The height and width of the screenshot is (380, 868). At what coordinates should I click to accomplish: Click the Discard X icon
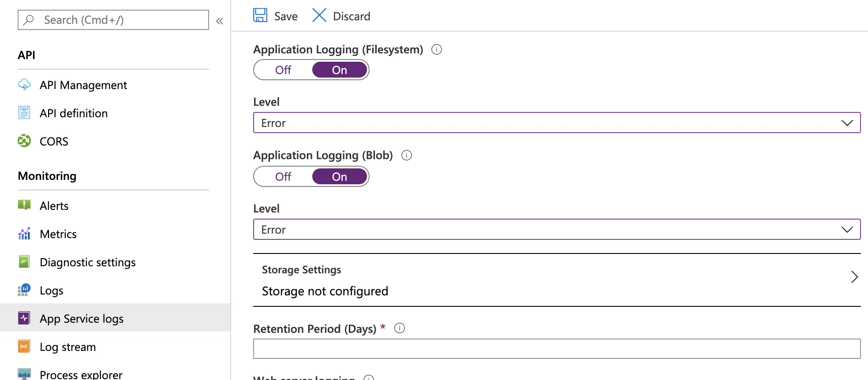tap(319, 15)
